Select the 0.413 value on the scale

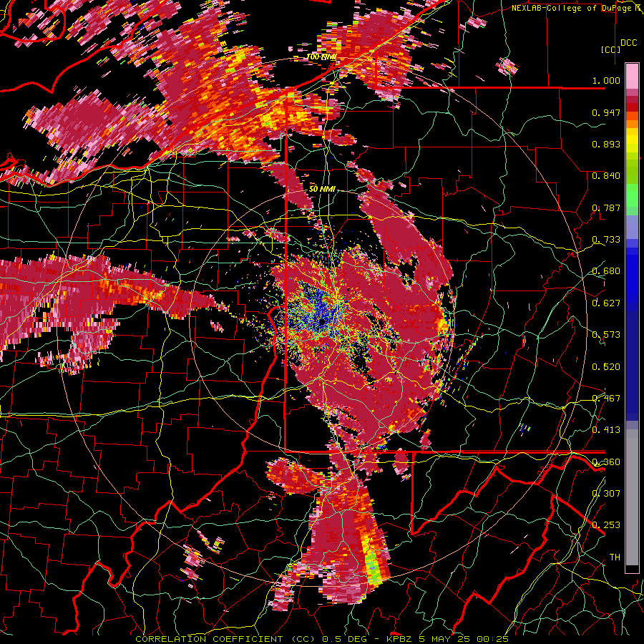coord(606,430)
